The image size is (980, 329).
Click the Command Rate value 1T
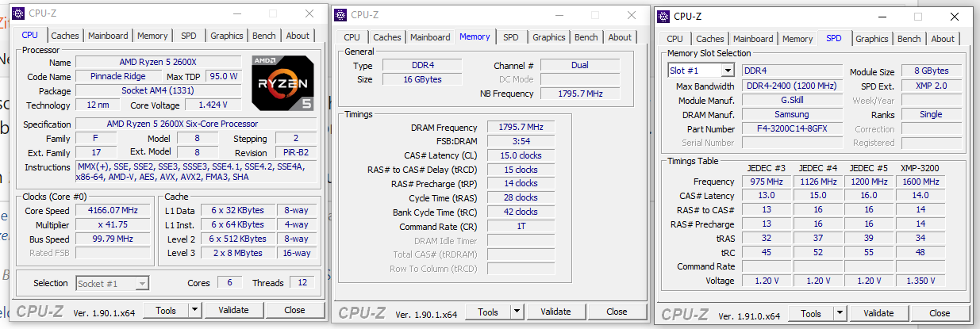(521, 226)
